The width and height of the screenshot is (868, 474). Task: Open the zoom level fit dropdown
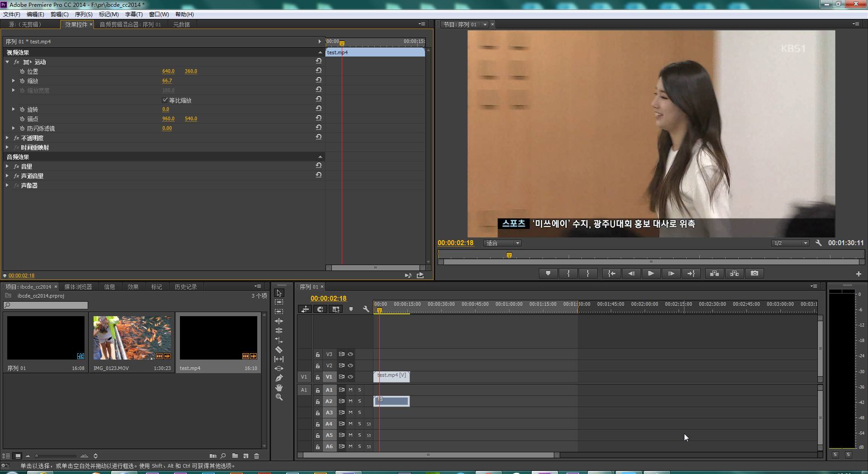(x=502, y=243)
